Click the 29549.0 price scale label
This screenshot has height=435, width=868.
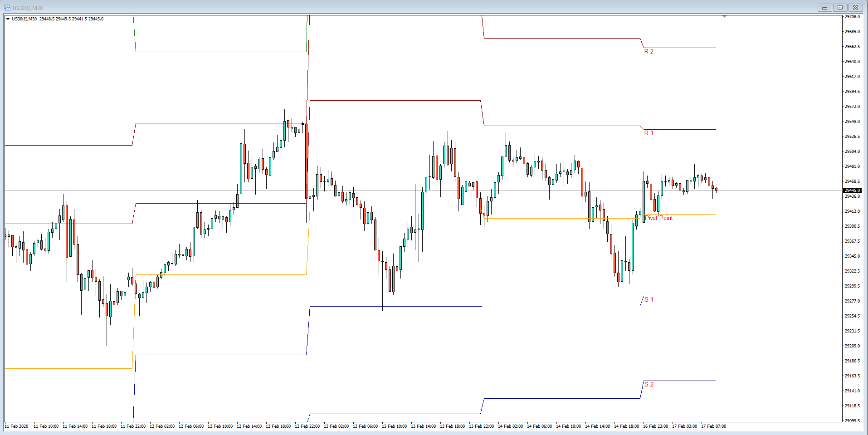coord(852,122)
